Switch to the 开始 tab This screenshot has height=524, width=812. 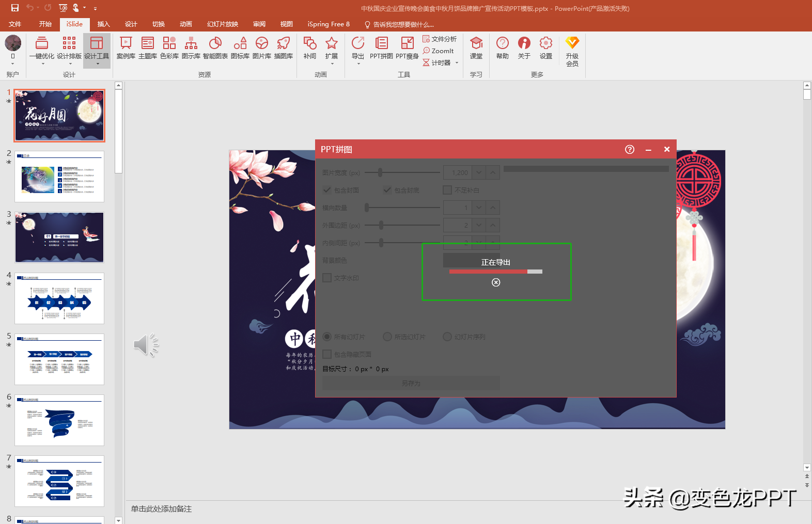pos(45,24)
